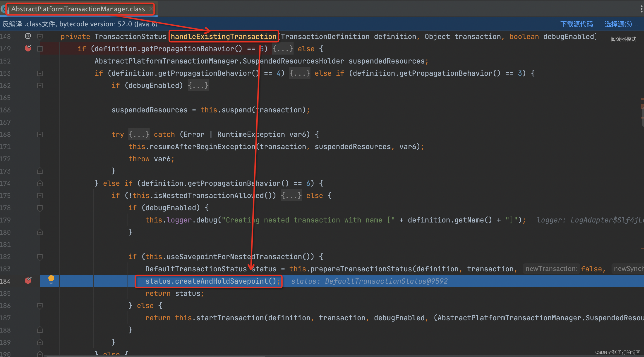This screenshot has height=357, width=644.
Task: Expand the folded {...} after == 5)
Action: coord(283,49)
